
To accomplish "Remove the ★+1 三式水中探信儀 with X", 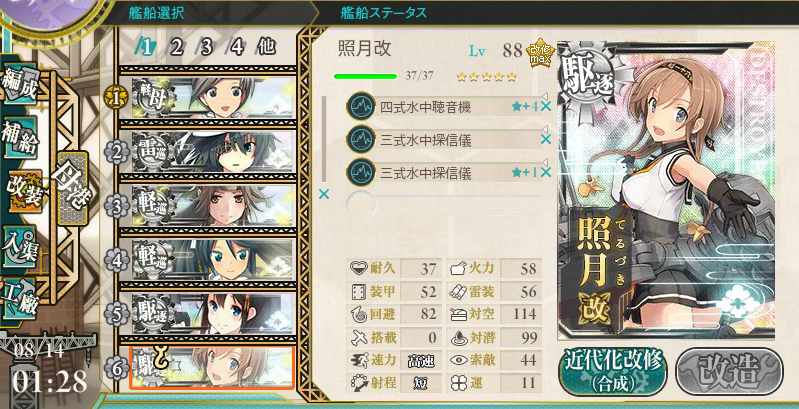I will [x=546, y=172].
